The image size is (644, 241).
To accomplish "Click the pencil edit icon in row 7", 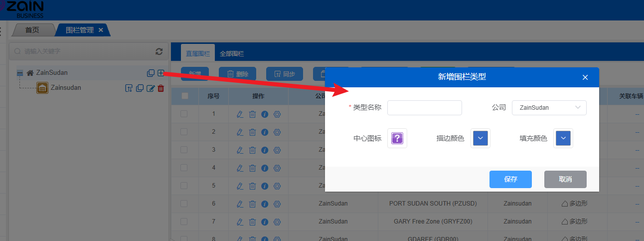I will [240, 222].
